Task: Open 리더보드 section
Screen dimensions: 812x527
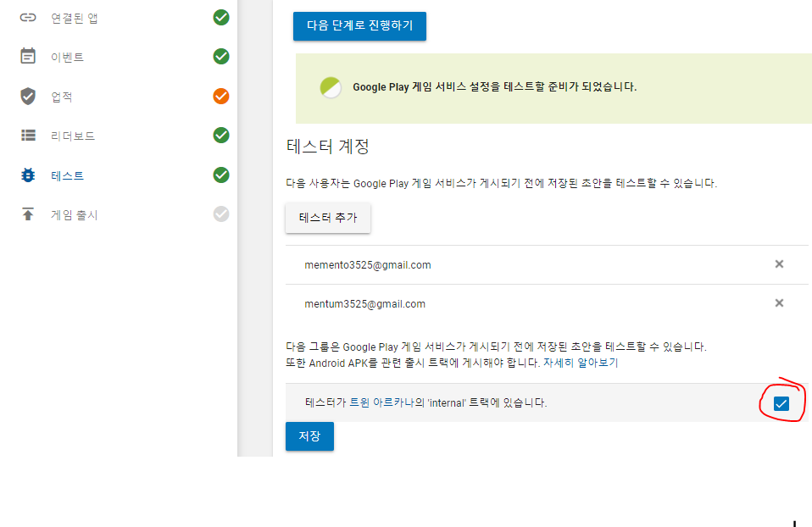Action: pyautogui.click(x=73, y=136)
